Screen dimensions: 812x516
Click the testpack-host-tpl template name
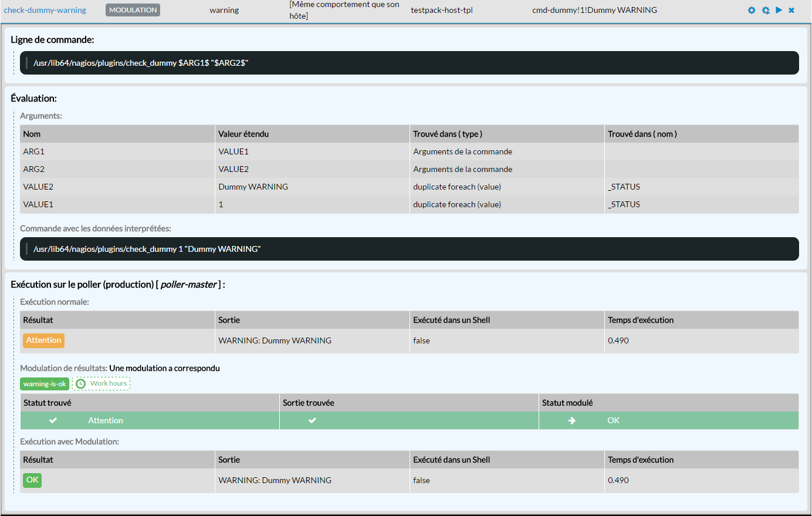pyautogui.click(x=442, y=10)
